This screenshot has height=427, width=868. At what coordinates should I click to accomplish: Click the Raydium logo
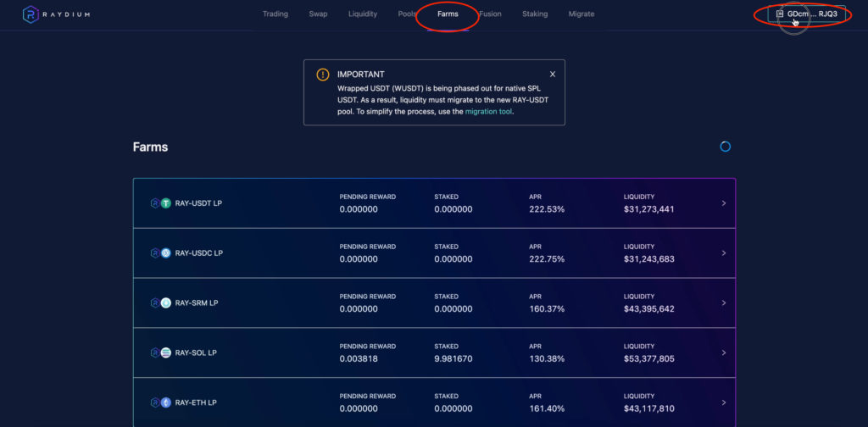(x=56, y=14)
